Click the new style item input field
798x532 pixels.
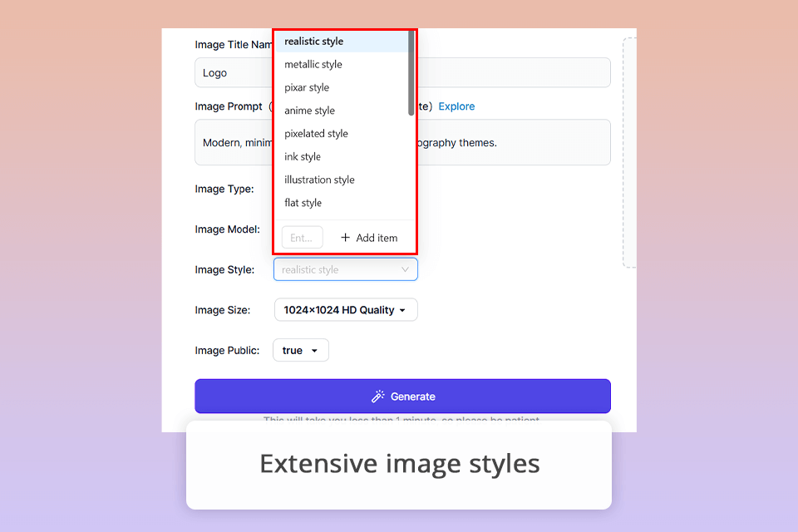coord(303,238)
